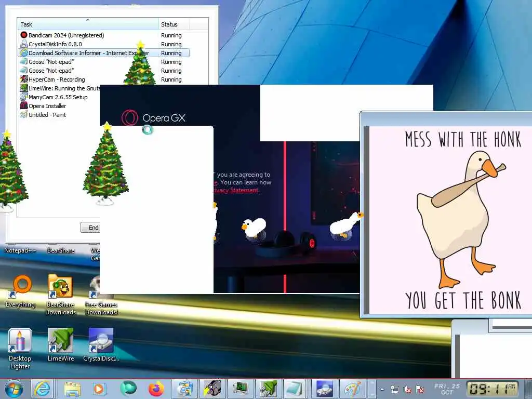Open the network tray icon
This screenshot has width=532, height=399.
tap(395, 389)
